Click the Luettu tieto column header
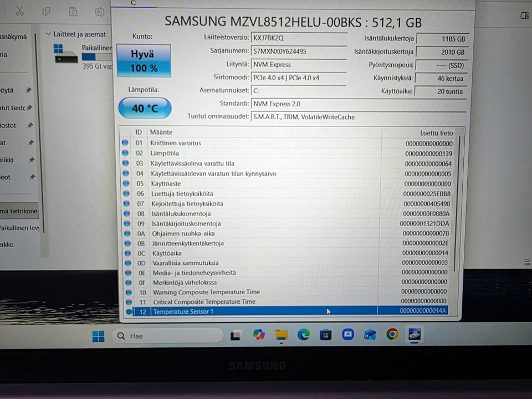Image resolution: width=532 pixels, height=399 pixels. 418,132
